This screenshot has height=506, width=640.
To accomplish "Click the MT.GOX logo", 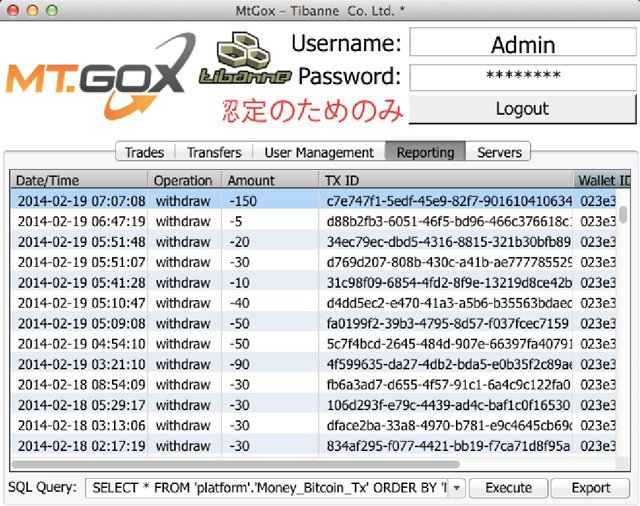I will coord(95,77).
